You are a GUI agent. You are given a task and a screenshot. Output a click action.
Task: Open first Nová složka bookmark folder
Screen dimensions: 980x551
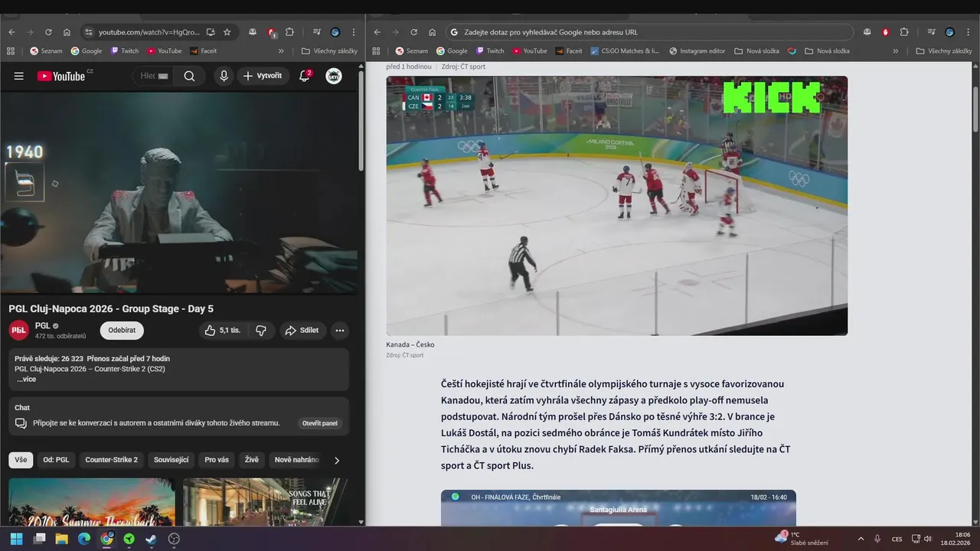coord(756,51)
